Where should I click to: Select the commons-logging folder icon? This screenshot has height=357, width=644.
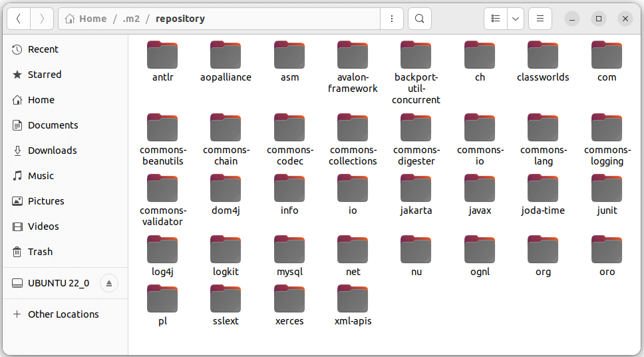pos(607,127)
